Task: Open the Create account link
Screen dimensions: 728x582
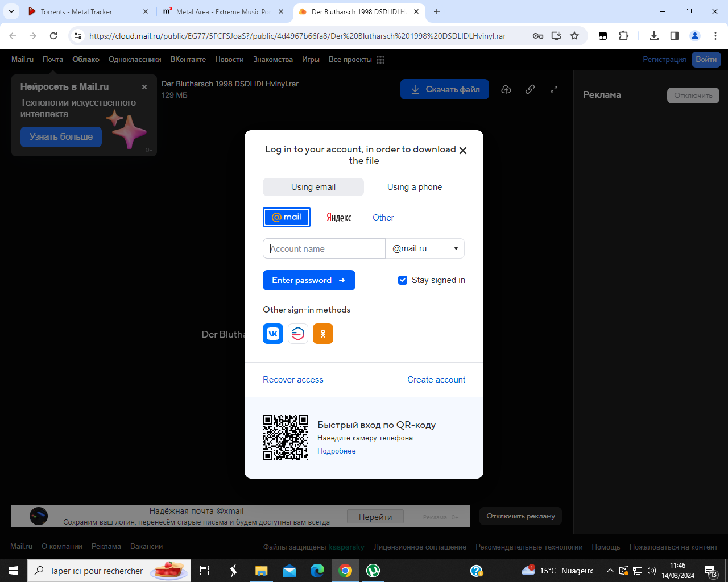Action: click(x=436, y=380)
